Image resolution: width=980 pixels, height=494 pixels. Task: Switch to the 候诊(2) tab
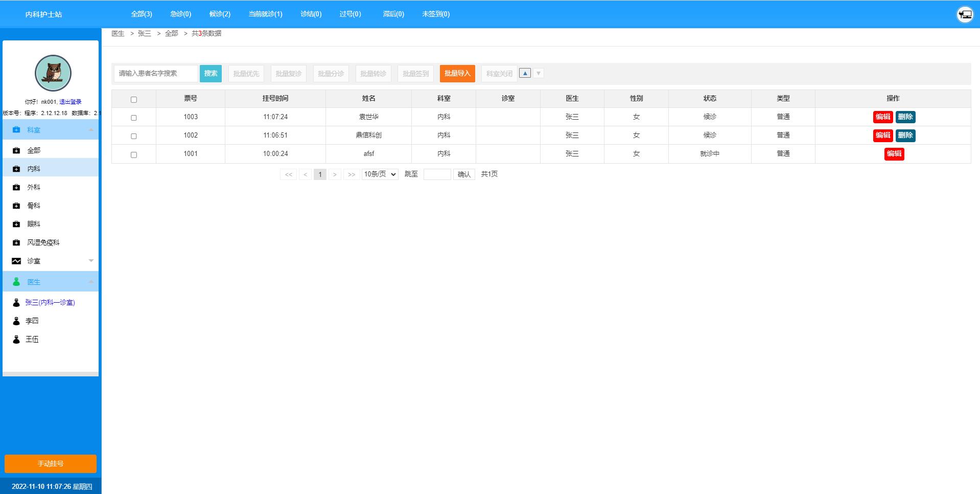[x=220, y=14]
